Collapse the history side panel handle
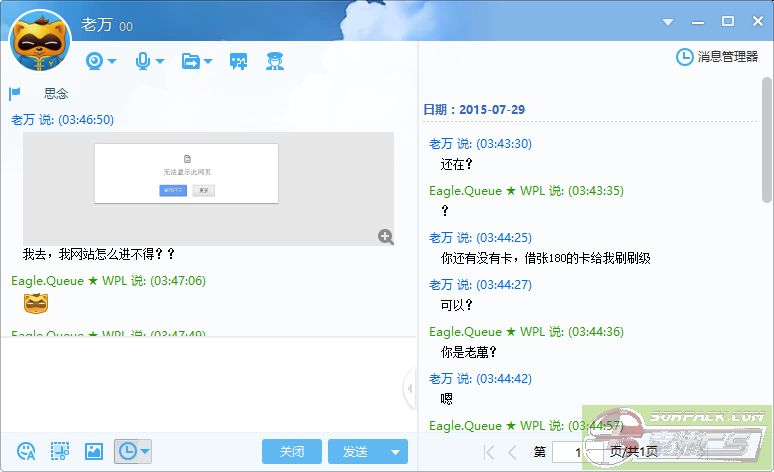Image resolution: width=774 pixels, height=472 pixels. [410, 389]
